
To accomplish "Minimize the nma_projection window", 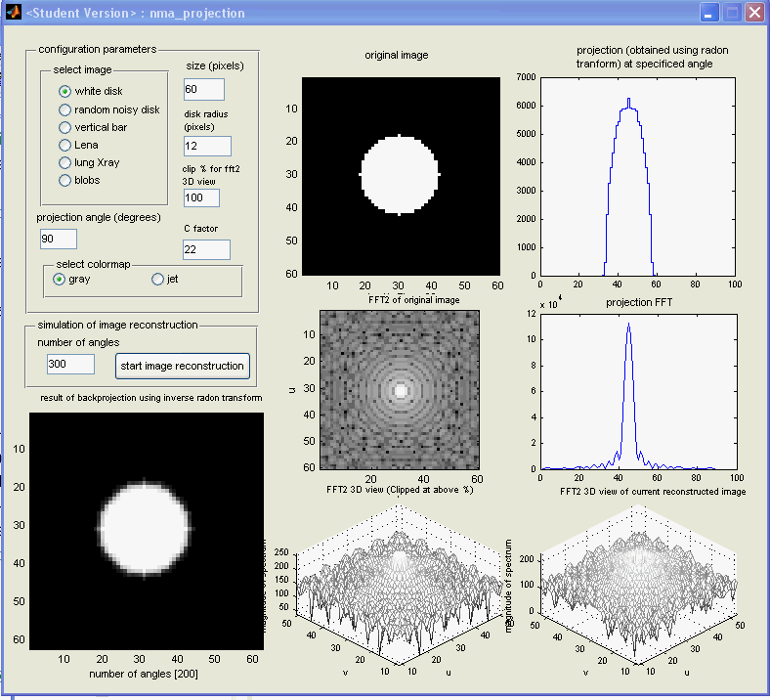I will [707, 13].
